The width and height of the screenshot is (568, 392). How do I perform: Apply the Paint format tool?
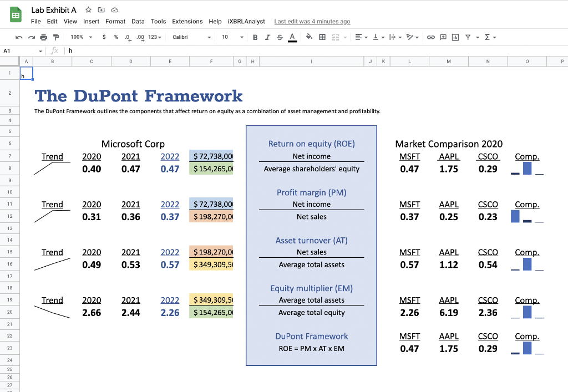coord(56,37)
